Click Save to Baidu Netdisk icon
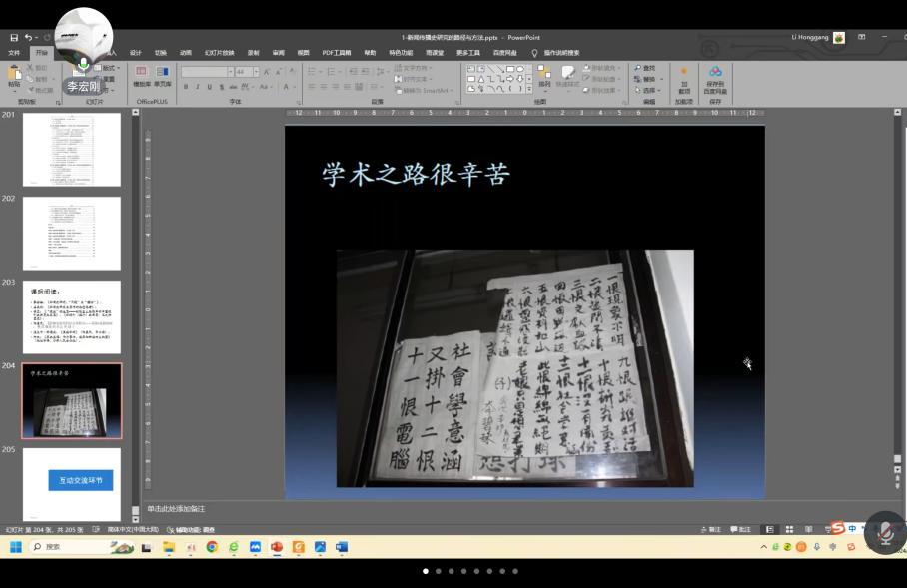 click(x=715, y=79)
